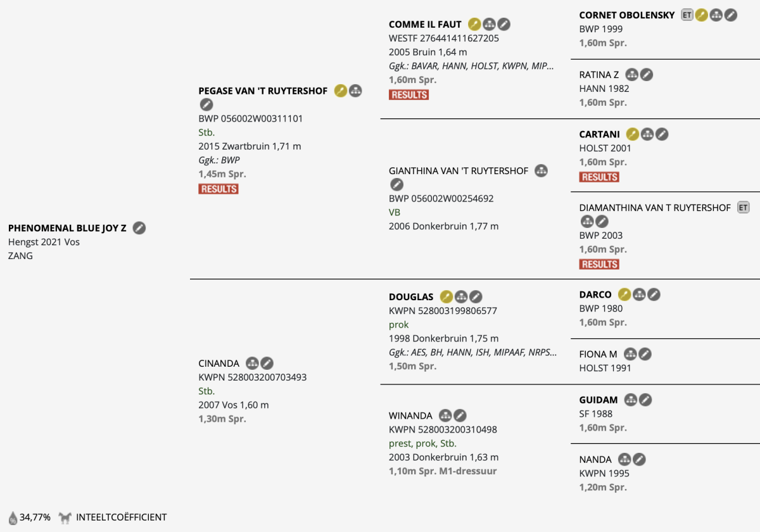This screenshot has width=760, height=532.
Task: Click the edit pencil next to Phenomenal Blue Joy Z
Action: pos(139,228)
